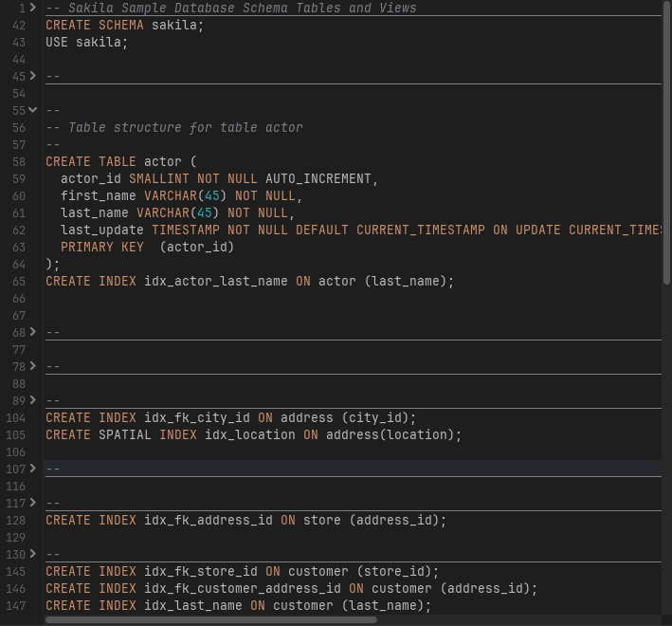Screen dimensions: 672x626
Task: Expand the highlighted fold at line 107
Action: coord(33,469)
